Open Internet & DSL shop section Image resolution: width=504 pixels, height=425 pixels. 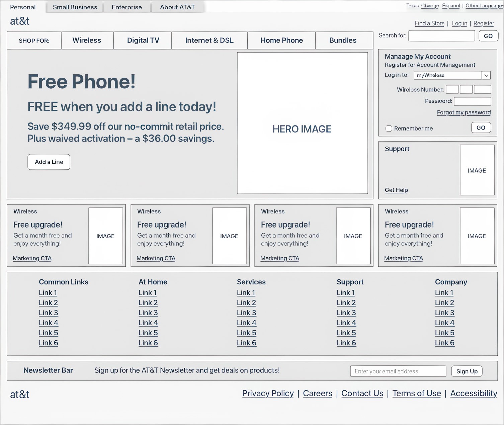pyautogui.click(x=209, y=40)
